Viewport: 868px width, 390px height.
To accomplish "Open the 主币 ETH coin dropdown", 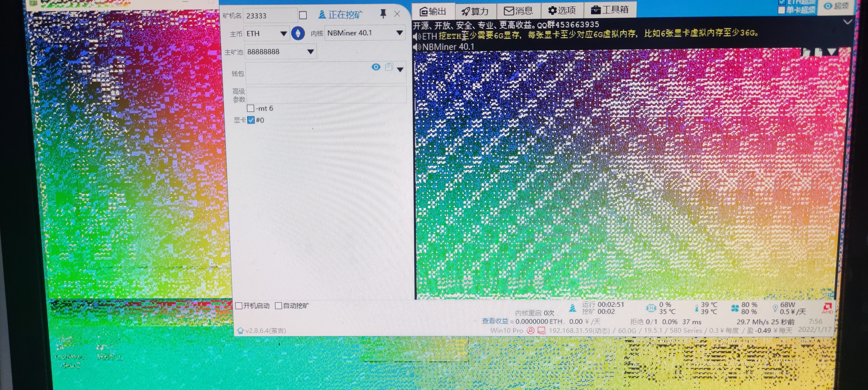I will (x=267, y=34).
